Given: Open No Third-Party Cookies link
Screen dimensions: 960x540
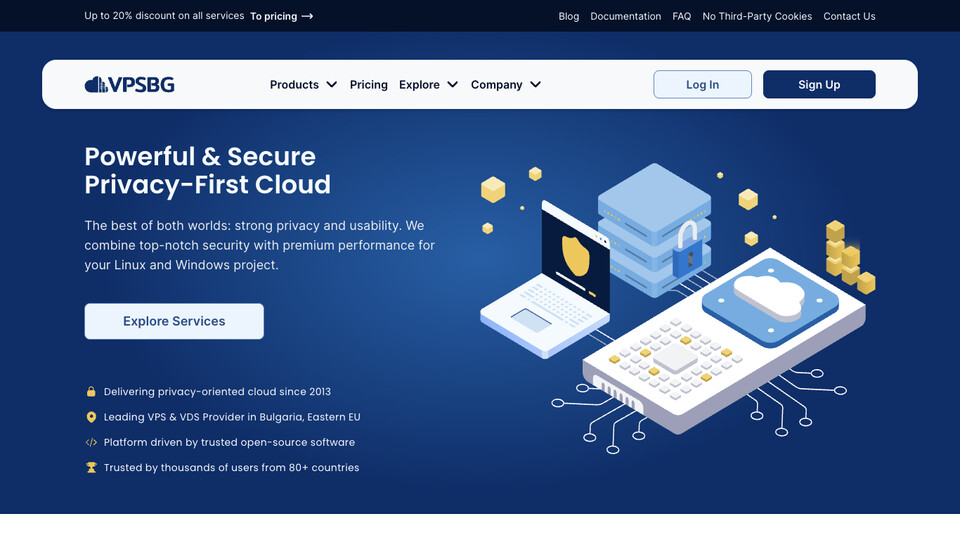Looking at the screenshot, I should (x=757, y=16).
